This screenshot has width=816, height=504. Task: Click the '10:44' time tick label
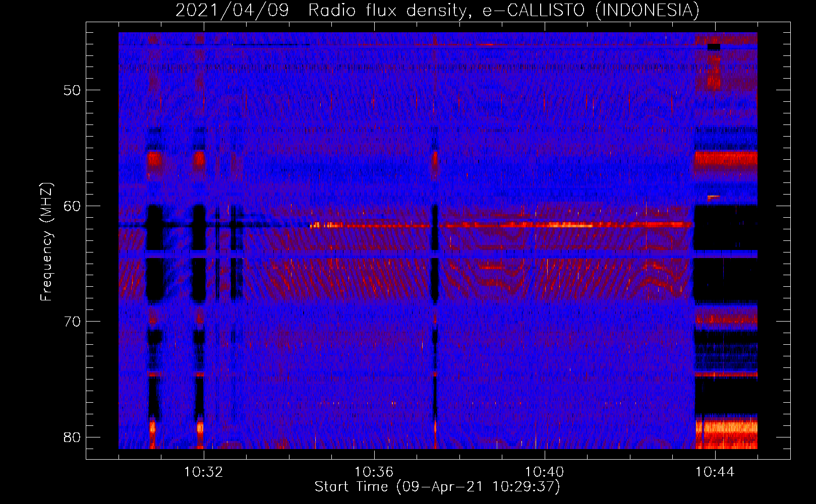click(x=715, y=472)
